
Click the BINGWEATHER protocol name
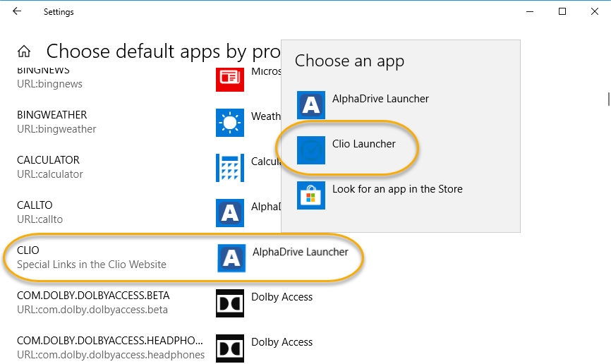[52, 114]
